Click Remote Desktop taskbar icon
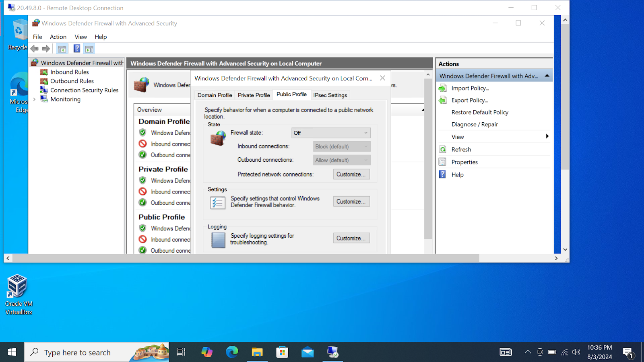This screenshot has height=362, width=644. (333, 352)
